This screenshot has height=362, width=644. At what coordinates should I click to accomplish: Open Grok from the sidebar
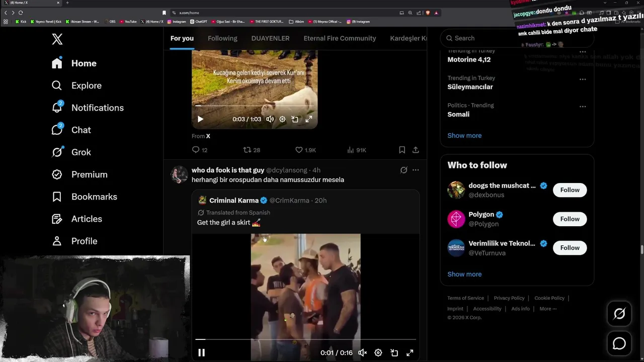coord(71,152)
